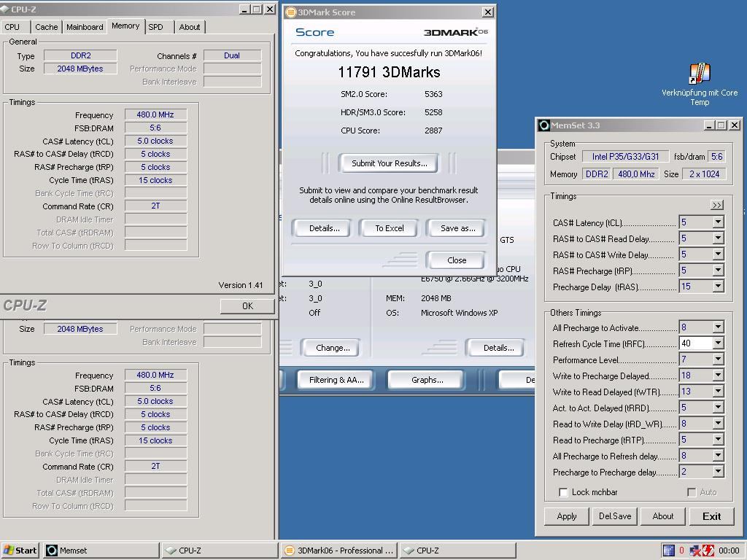747x560 pixels.
Task: Click the Close button in 3DMark Score
Action: (x=457, y=260)
